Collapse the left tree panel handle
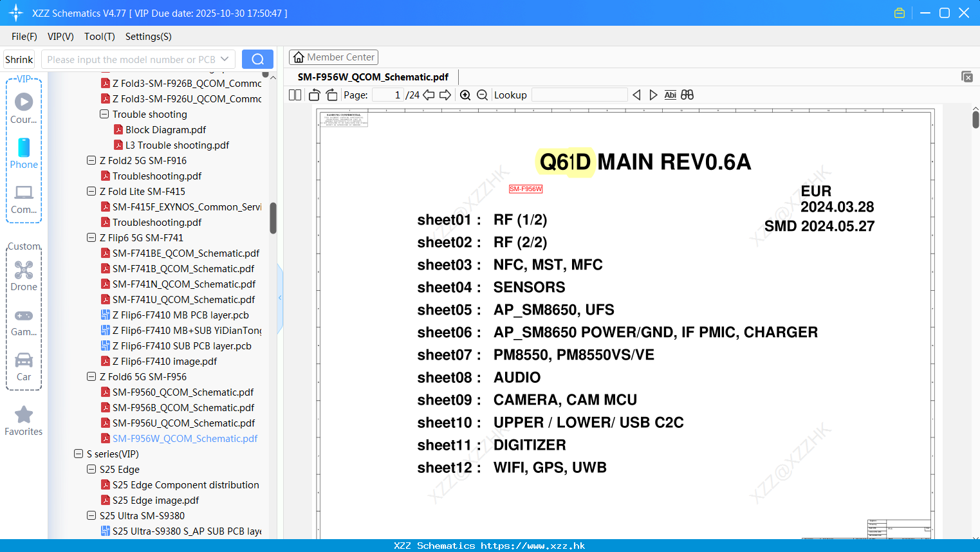This screenshot has height=552, width=980. (280, 298)
